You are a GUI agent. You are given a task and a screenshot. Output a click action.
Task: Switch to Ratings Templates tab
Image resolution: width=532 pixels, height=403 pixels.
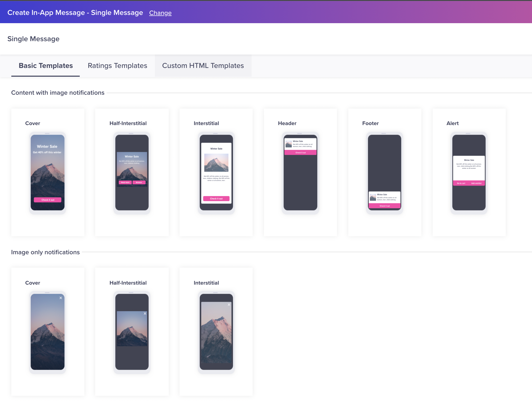click(x=117, y=66)
